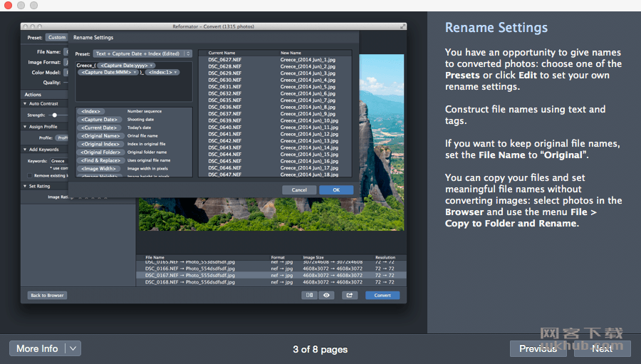Collapse the Add Keywords section
The height and width of the screenshot is (364, 641).
(25, 150)
